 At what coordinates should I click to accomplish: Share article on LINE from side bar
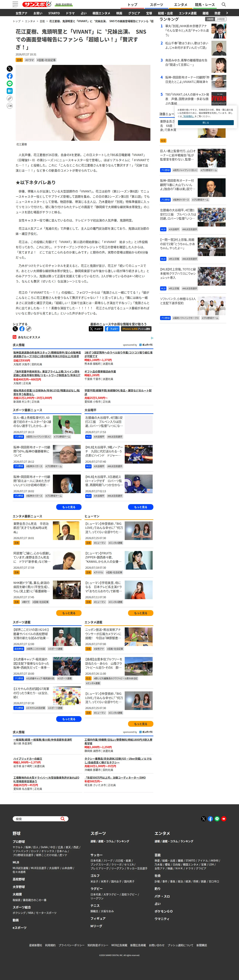pos(9,83)
